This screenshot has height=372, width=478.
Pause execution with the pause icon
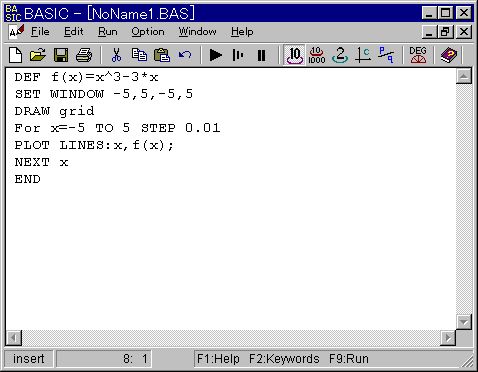pyautogui.click(x=262, y=55)
